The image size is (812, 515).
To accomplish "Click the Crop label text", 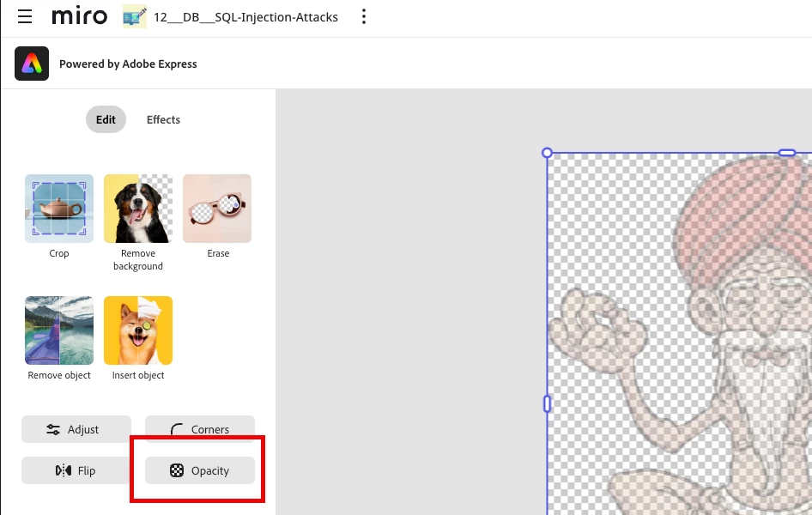I will (59, 253).
